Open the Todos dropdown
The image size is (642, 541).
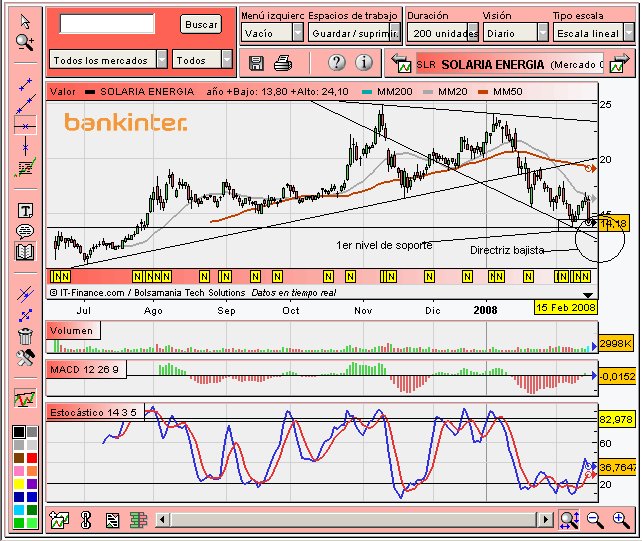click(202, 60)
